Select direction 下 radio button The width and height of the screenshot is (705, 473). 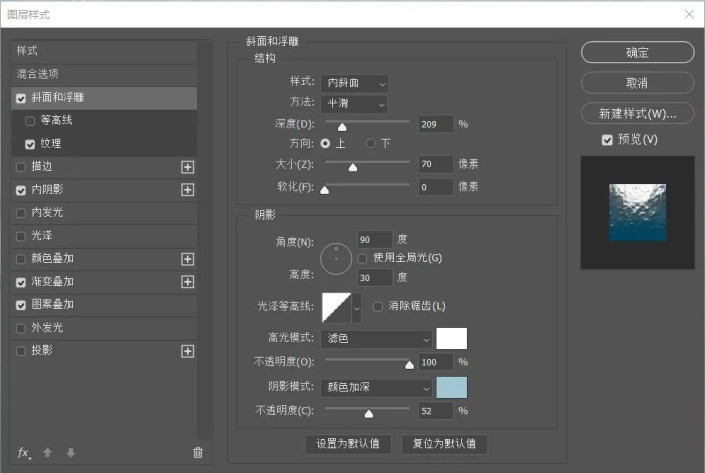point(370,143)
